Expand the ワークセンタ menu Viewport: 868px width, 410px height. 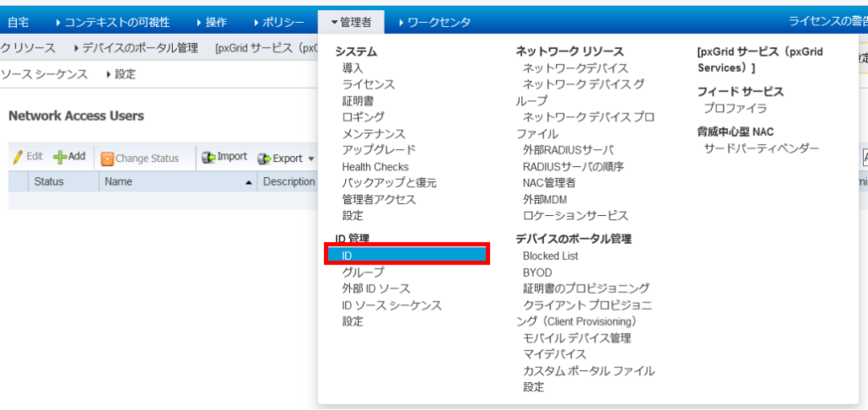coord(433,21)
